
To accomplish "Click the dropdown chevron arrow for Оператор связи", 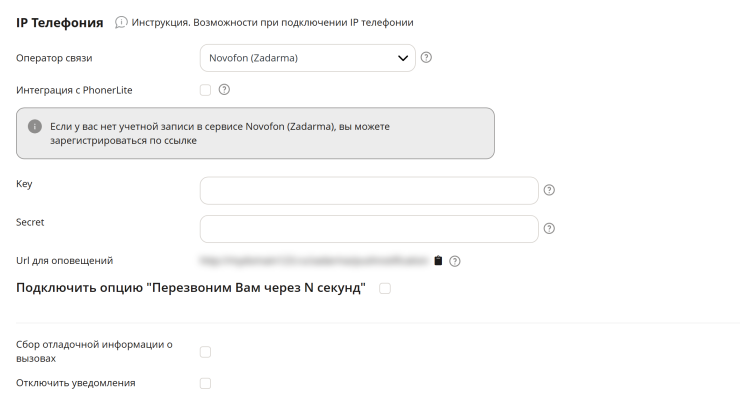I will pyautogui.click(x=403, y=58).
